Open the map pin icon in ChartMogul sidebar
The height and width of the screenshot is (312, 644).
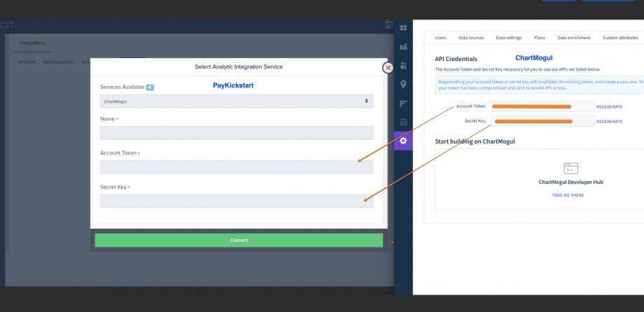[403, 85]
